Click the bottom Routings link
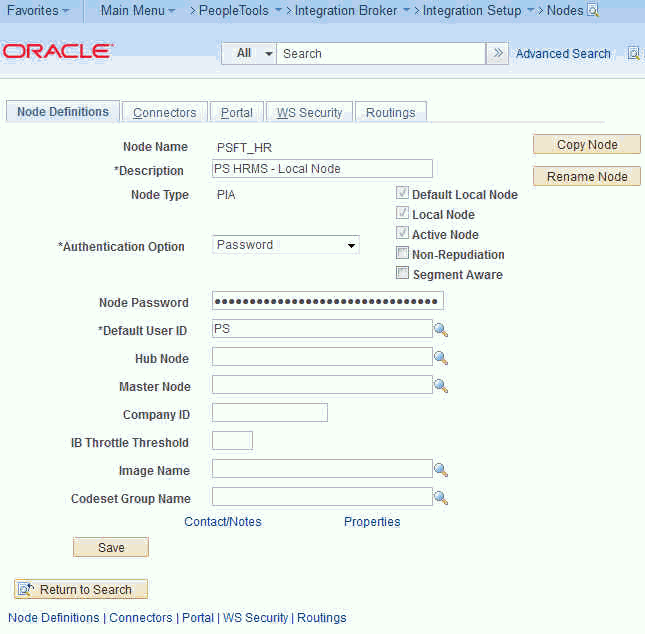Image resolution: width=645 pixels, height=634 pixels. coord(322,618)
